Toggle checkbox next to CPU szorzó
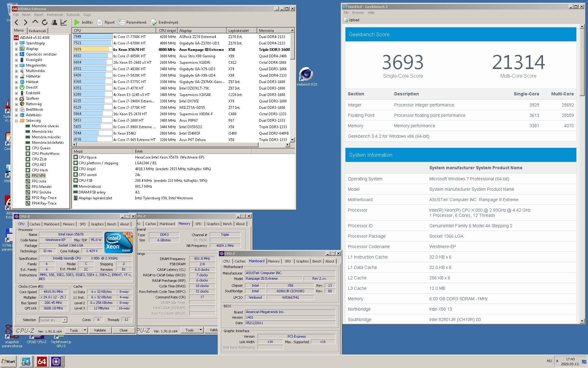Screen dimensions: 588x368 pos(76,175)
